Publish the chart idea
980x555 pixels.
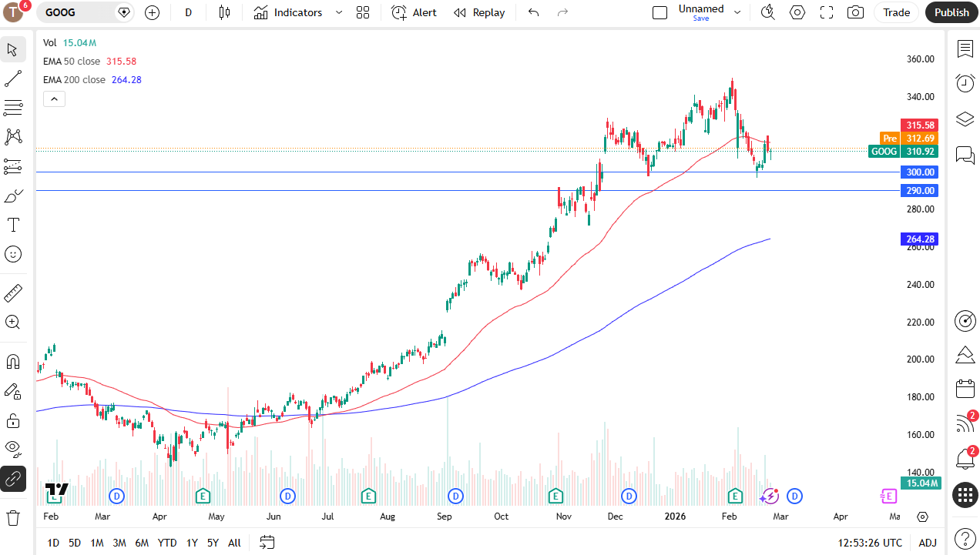click(x=951, y=12)
